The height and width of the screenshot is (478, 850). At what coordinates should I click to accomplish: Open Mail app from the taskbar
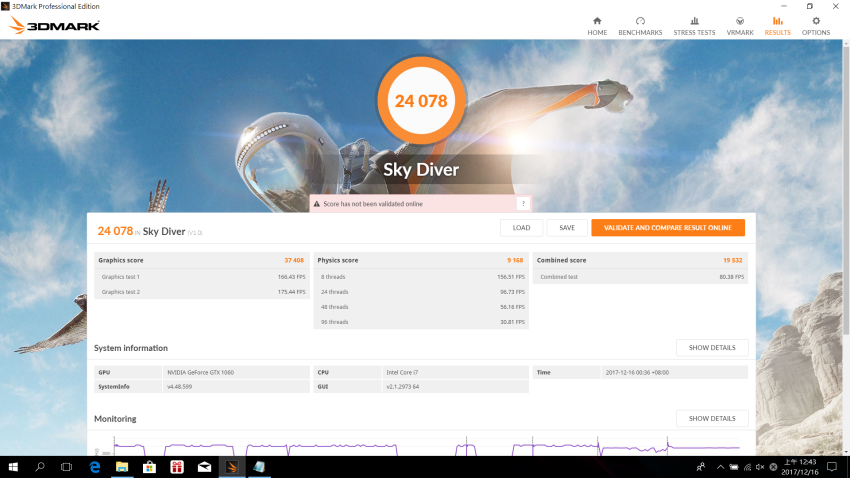click(204, 467)
